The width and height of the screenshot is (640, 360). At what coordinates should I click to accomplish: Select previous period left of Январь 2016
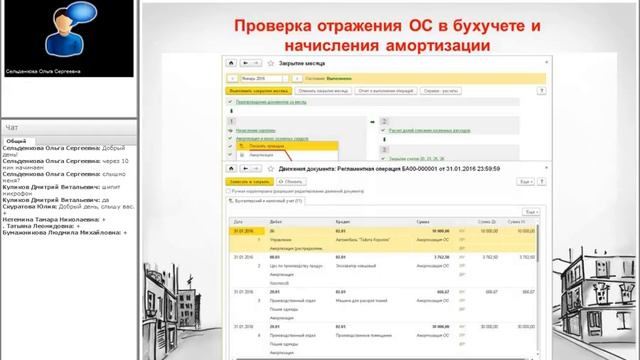pos(232,78)
